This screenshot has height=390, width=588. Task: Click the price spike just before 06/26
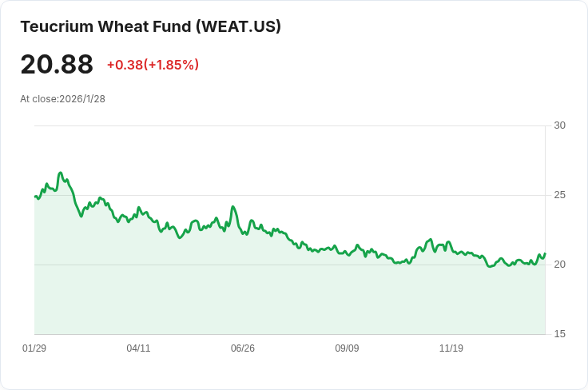pos(232,208)
